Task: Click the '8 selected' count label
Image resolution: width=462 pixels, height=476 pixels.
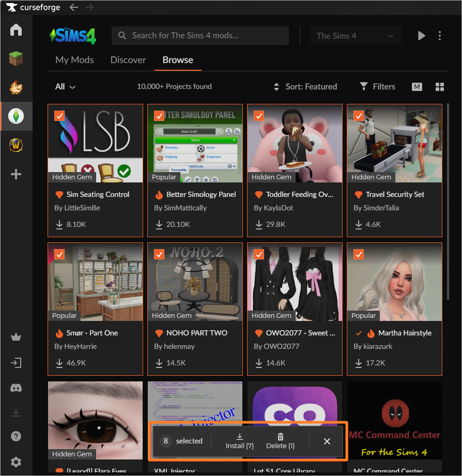Action: coord(181,441)
